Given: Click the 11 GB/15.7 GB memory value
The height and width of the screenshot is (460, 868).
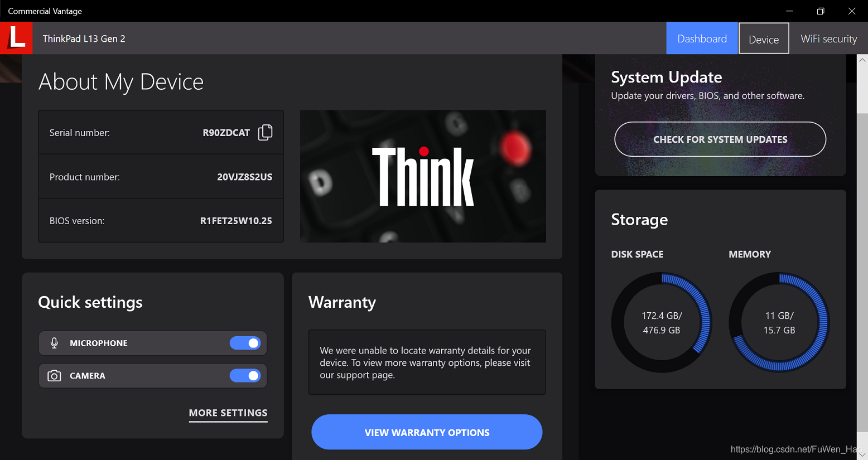Looking at the screenshot, I should [x=779, y=323].
